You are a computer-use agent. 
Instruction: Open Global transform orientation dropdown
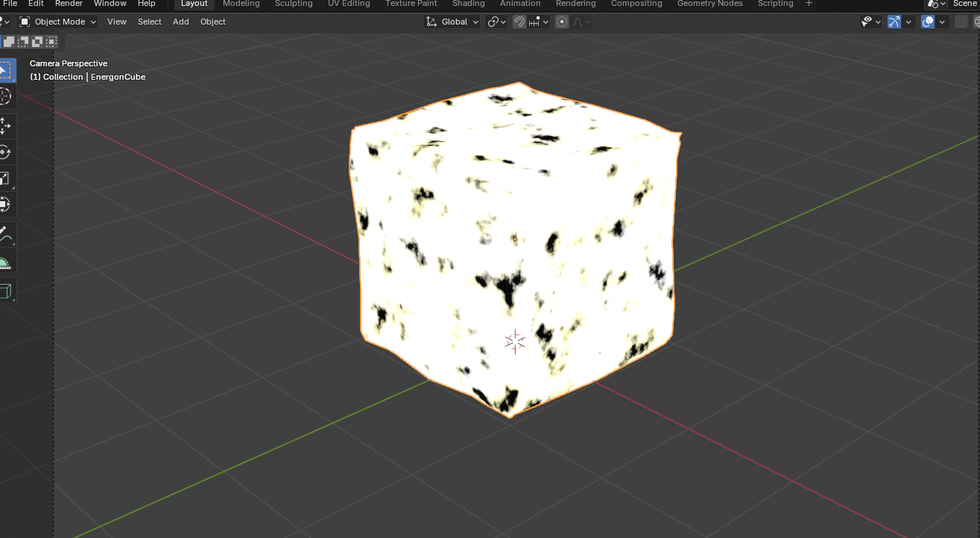452,22
